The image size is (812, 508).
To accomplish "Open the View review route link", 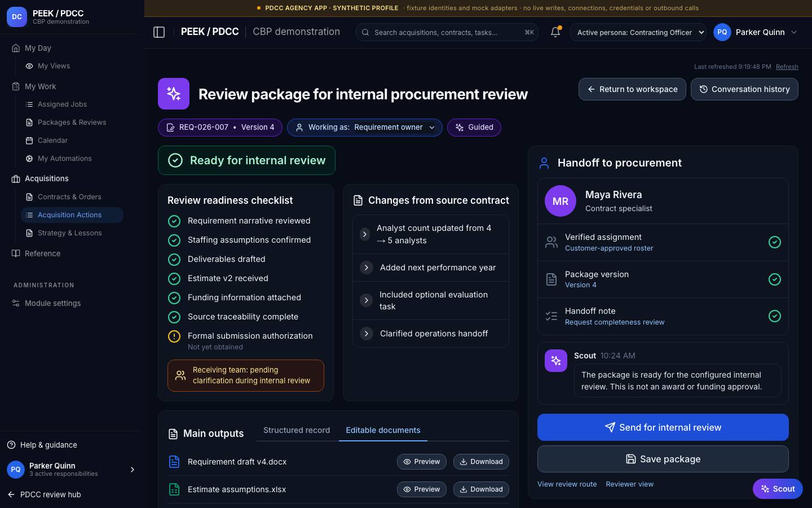I will 567,484.
